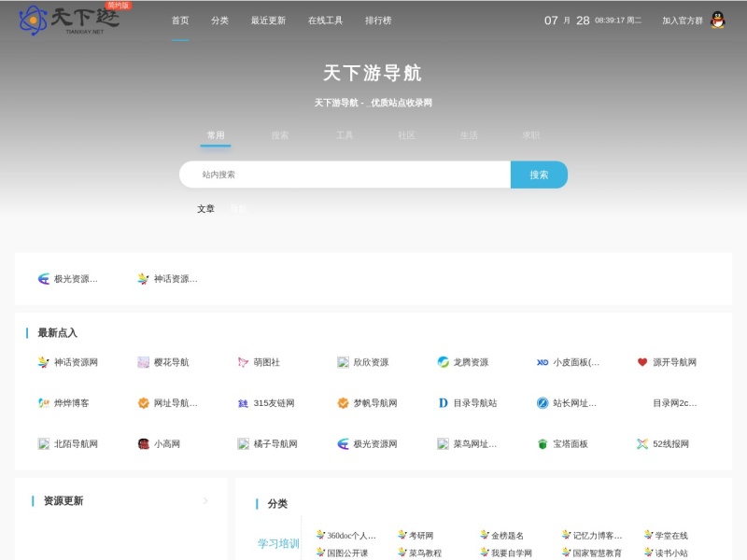The height and width of the screenshot is (560, 747).
Task: Click the 菜鸟网址 site icon
Action: [x=443, y=444]
